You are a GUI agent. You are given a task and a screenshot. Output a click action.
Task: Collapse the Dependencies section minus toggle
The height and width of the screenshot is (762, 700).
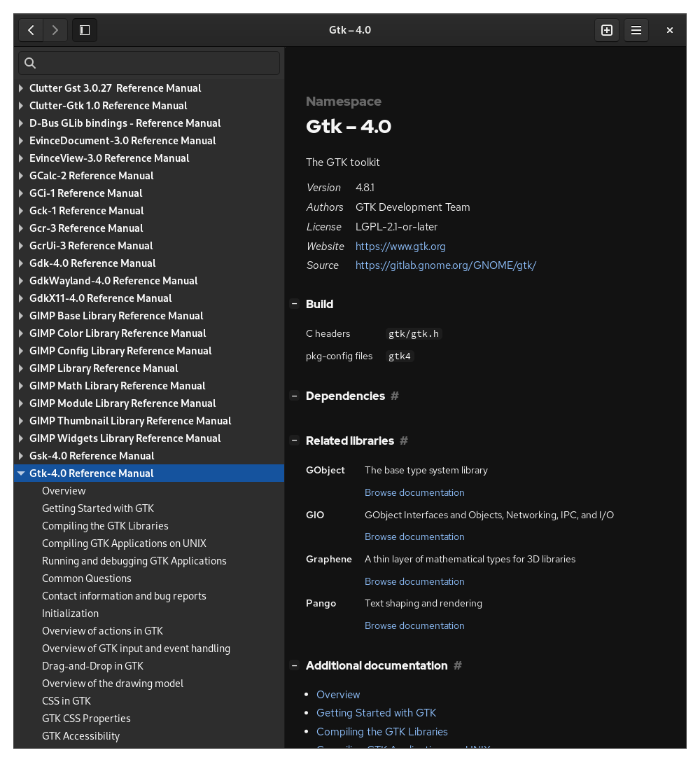pos(295,396)
